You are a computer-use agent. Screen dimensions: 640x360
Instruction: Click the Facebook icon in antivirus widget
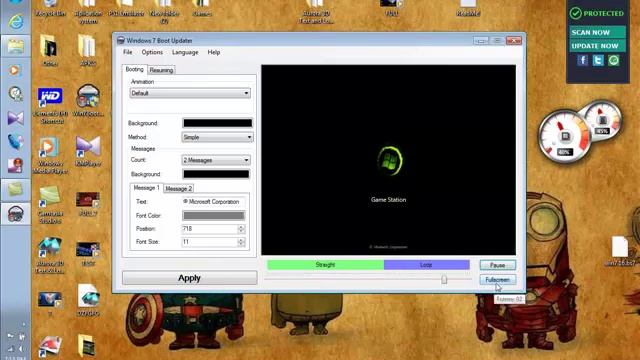tap(582, 60)
